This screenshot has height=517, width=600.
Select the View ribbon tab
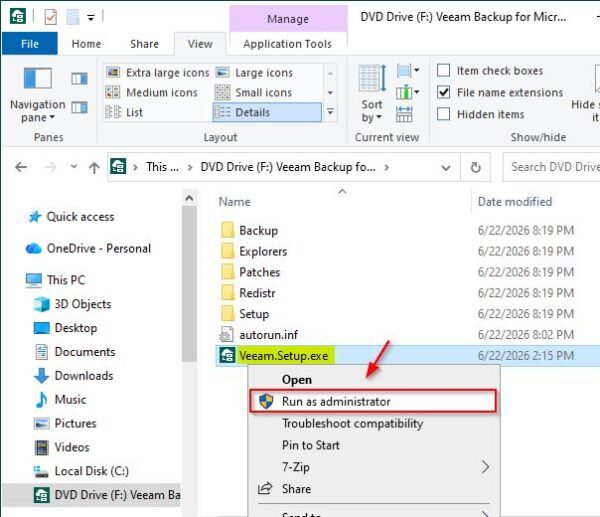pyautogui.click(x=200, y=44)
